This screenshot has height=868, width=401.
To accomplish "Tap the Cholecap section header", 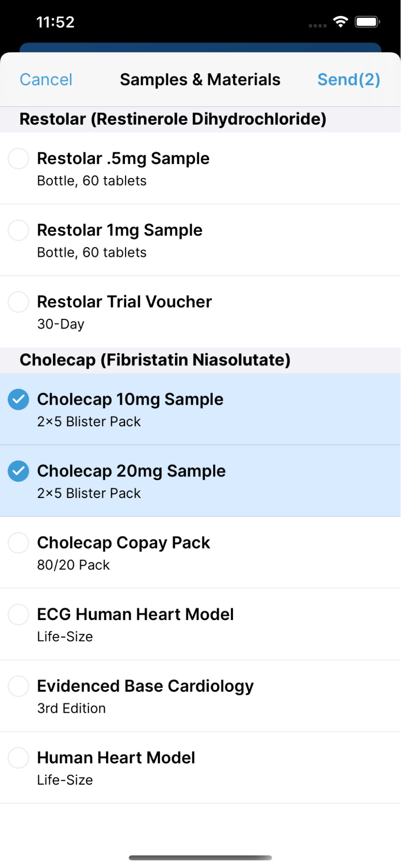I will (155, 360).
